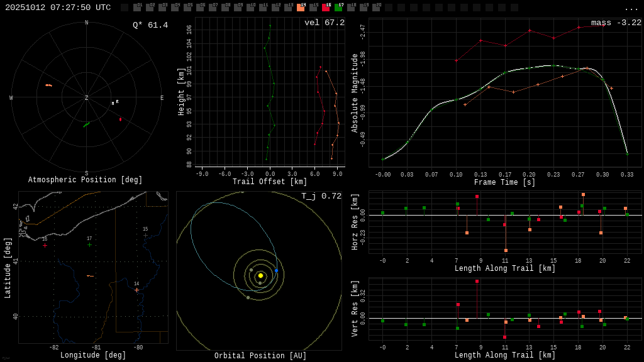Click the vel 67.2 velocity readout
Viewport: 644px width, 362px height.
[325, 23]
